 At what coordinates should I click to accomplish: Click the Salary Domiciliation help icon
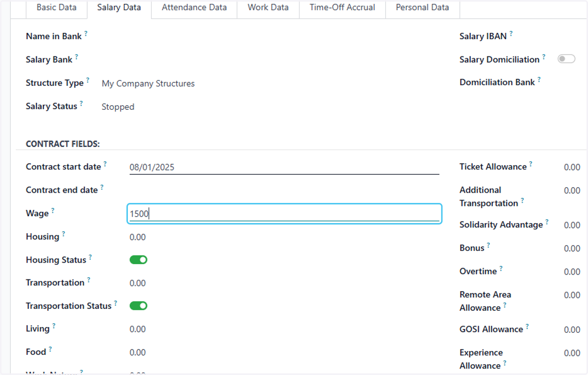coord(544,56)
